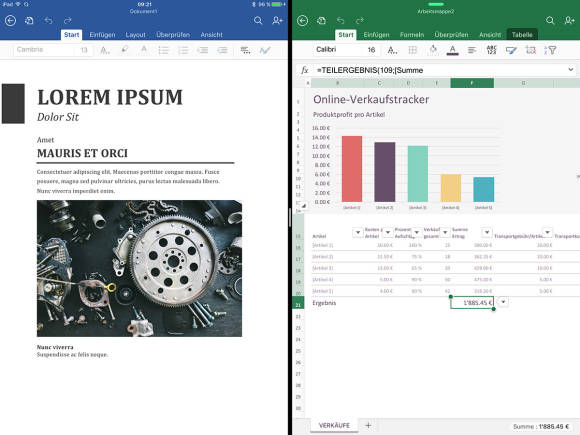Open the cell styles icon in Excel
Viewport: 580px width, 435px height.
[x=511, y=50]
